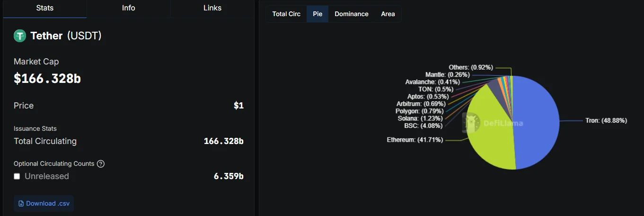Click the Tron (48.88%) label
This screenshot has width=644, height=216.
[606, 121]
